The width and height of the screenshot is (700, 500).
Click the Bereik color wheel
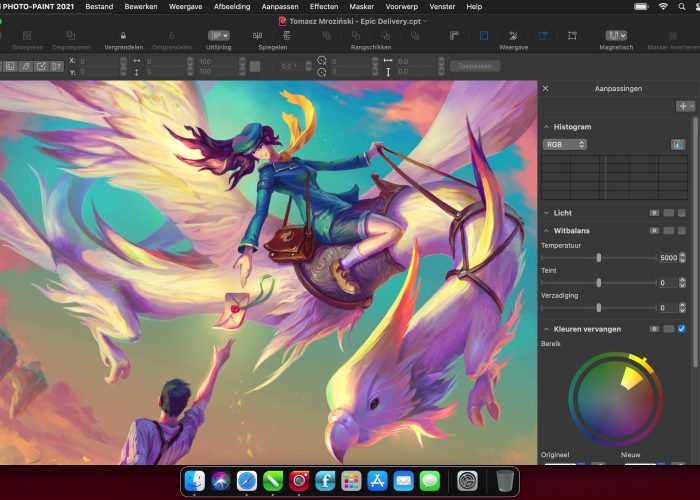[616, 399]
